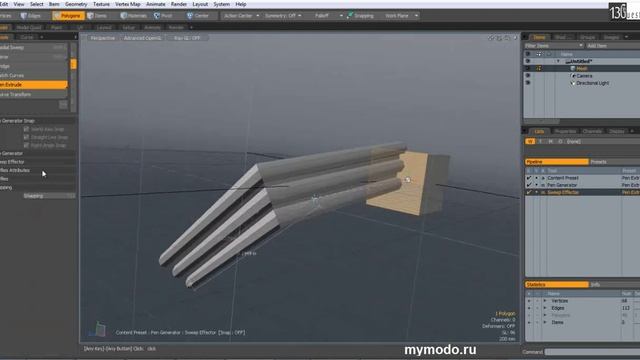Select the Directional Light item
Image resolution: width=640 pixels, height=360 pixels.
pos(592,83)
